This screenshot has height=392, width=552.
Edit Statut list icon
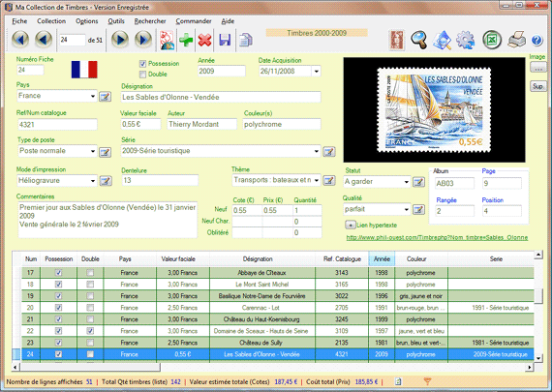click(418, 182)
